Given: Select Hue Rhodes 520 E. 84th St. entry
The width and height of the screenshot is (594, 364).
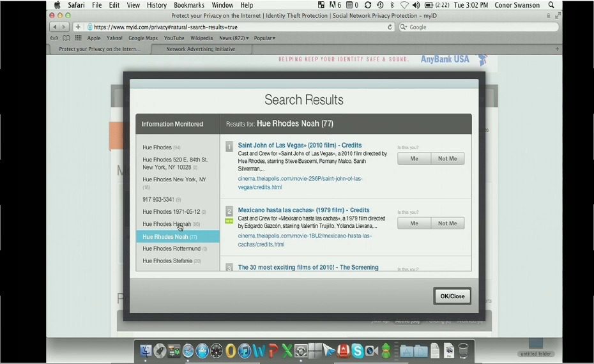Looking at the screenshot, I should (175, 163).
